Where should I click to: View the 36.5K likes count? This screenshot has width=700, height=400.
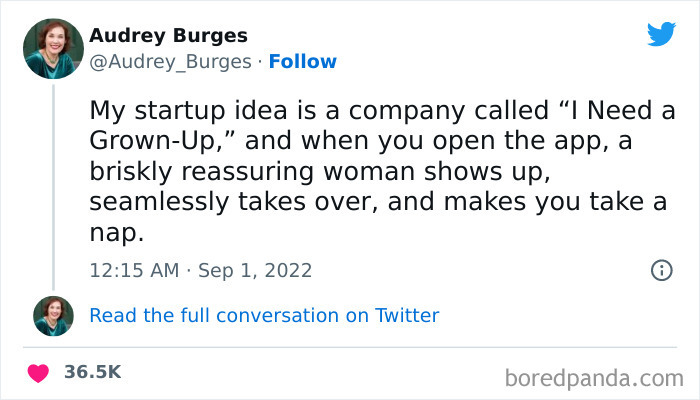click(x=93, y=372)
